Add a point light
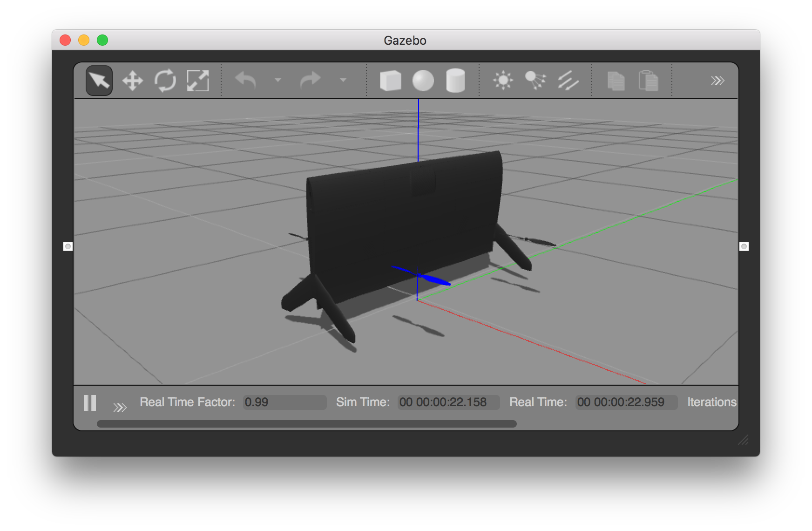Image resolution: width=812 pixels, height=531 pixels. pyautogui.click(x=503, y=81)
